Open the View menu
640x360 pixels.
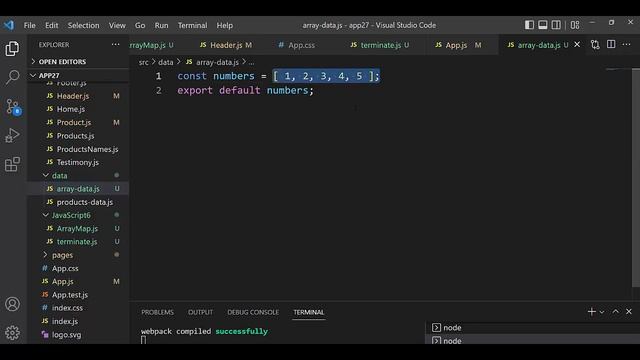coord(117,25)
